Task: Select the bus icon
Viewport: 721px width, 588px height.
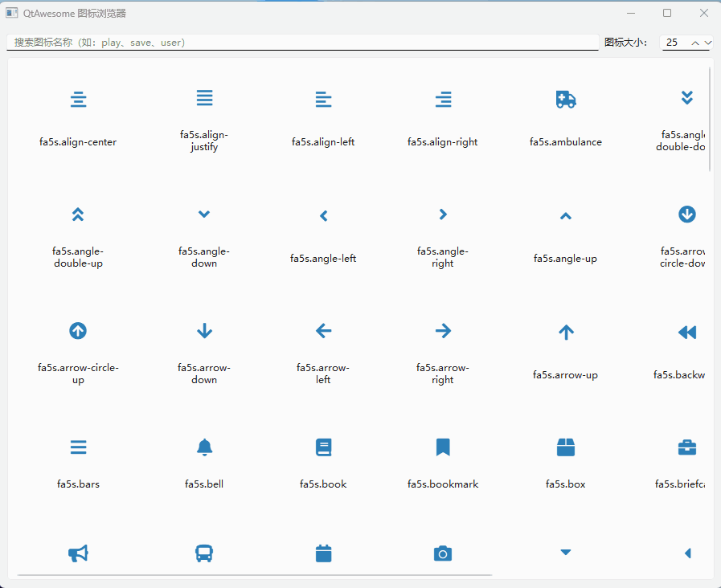Action: click(x=204, y=553)
